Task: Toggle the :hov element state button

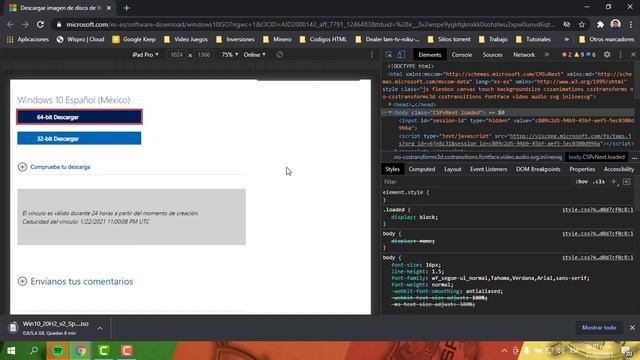Action: point(582,182)
